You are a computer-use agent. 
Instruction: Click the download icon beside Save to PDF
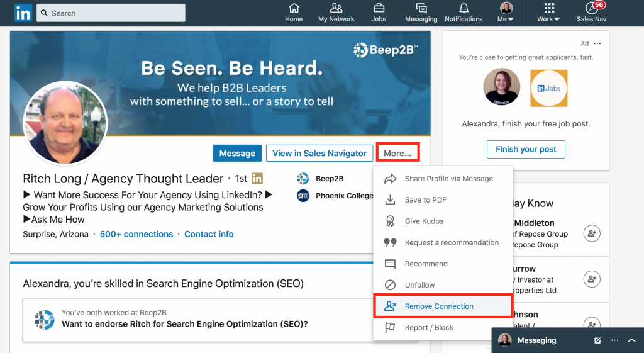point(390,200)
